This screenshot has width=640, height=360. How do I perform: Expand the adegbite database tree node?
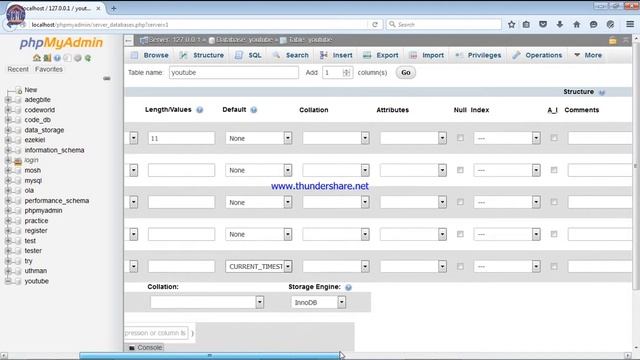(8, 100)
